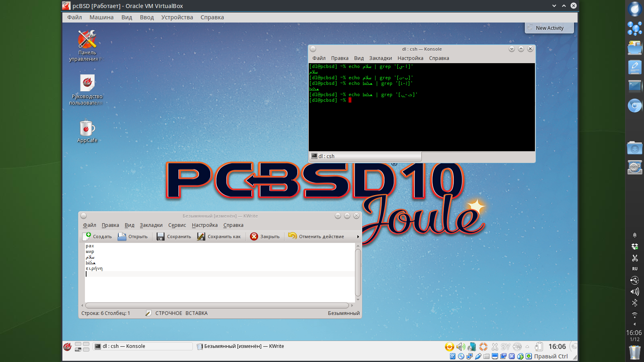Click KWrite vertical scrollbar
Viewport: 644px width, 362px height.
[x=358, y=273]
